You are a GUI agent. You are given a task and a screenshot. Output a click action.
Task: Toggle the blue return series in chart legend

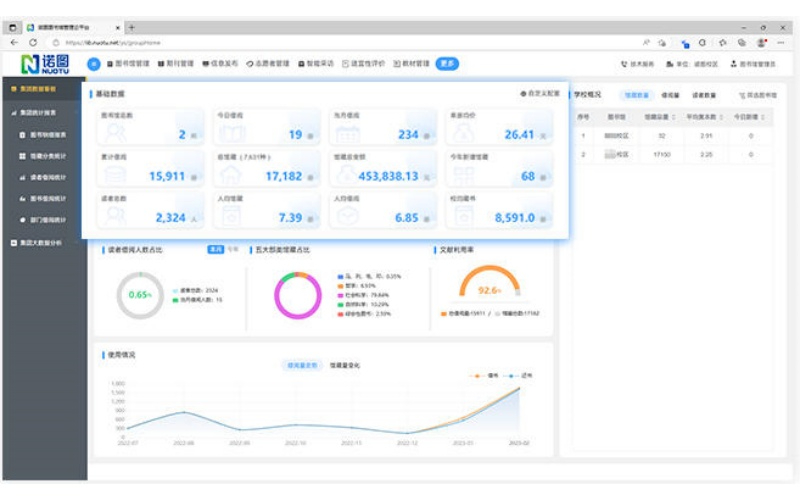tap(518, 376)
